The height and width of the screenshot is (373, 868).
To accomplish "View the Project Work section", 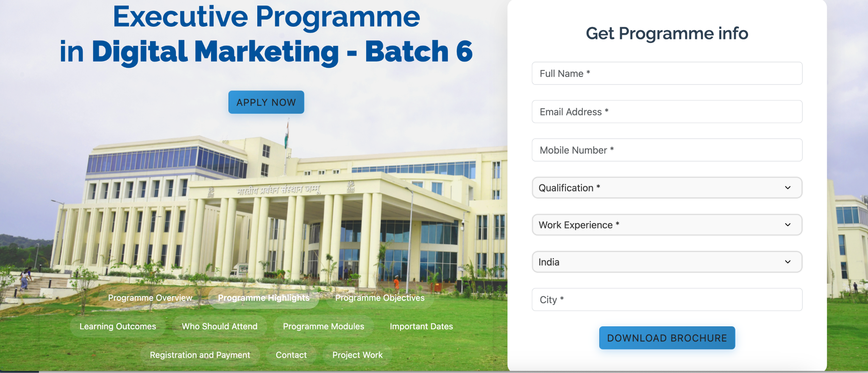I will 357,355.
